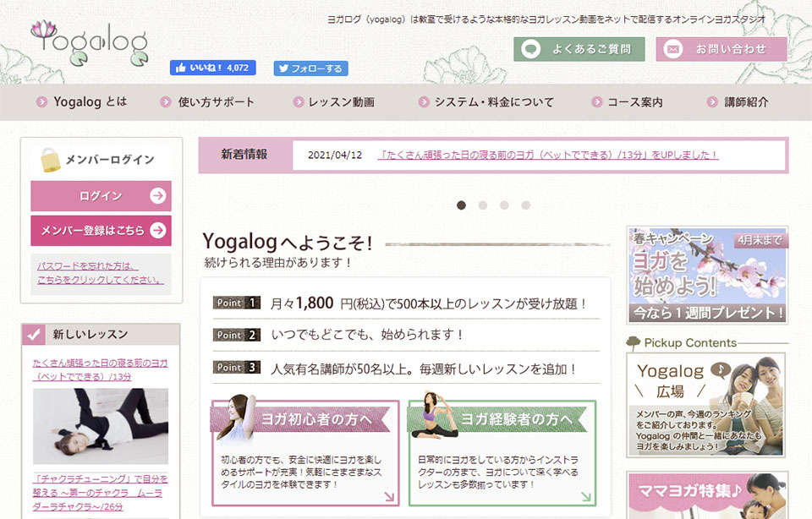The width and height of the screenshot is (812, 519).
Task: Open the ヨガ初心者の方へ card
Action: pos(305,449)
